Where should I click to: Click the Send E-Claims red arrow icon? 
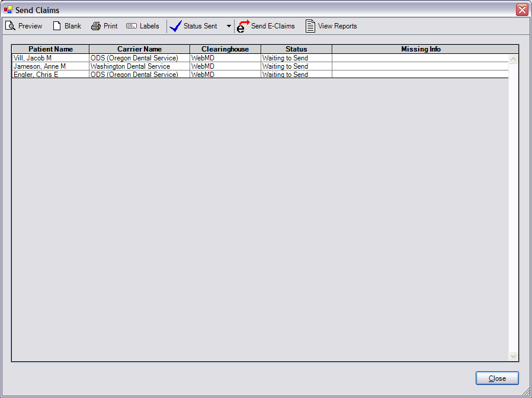(x=243, y=26)
